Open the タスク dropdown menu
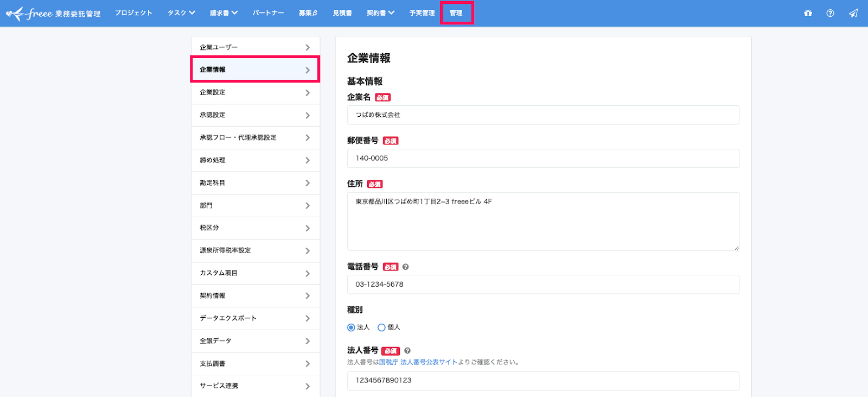 point(181,13)
